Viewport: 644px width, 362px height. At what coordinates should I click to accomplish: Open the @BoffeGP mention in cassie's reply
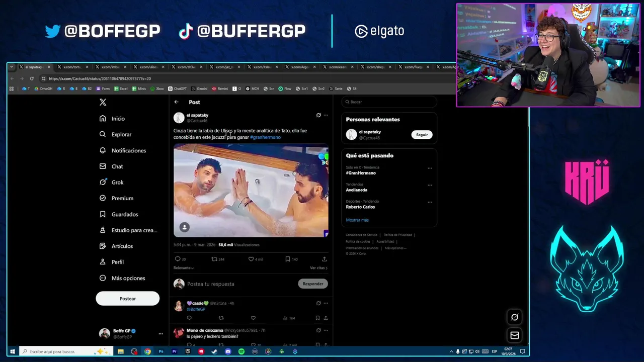pyautogui.click(x=196, y=309)
